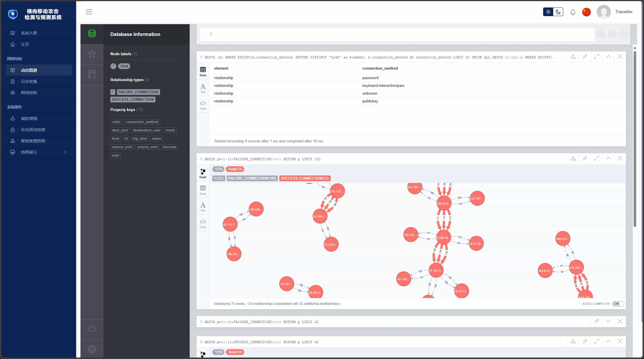Switch to light theme mode
Image resolution: width=644 pixels, height=359 pixels.
click(x=548, y=12)
